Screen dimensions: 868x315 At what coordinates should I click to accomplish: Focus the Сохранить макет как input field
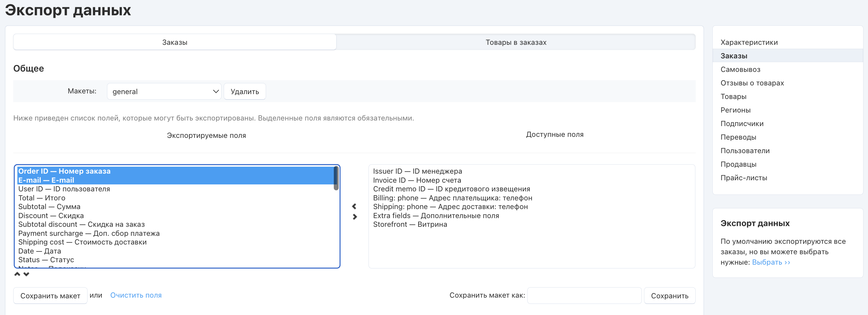pyautogui.click(x=584, y=296)
